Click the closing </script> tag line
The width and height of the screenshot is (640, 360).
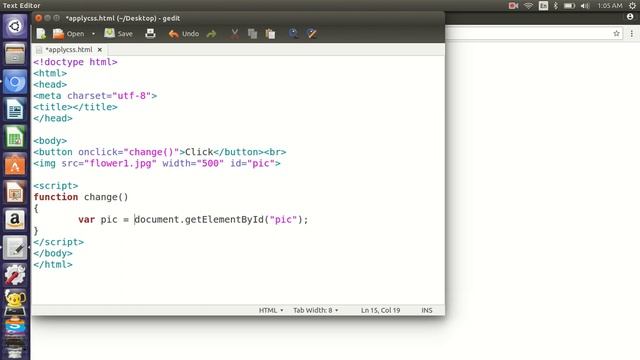click(x=58, y=242)
